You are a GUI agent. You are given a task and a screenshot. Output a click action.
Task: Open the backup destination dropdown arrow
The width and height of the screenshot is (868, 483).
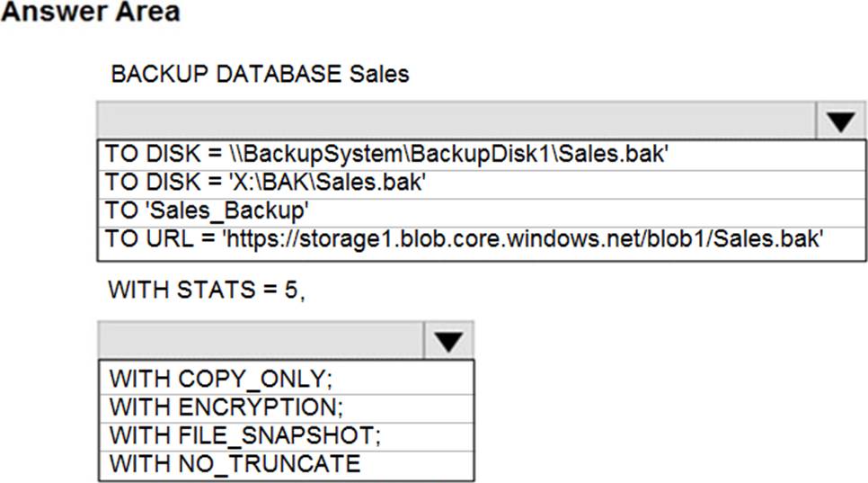840,121
